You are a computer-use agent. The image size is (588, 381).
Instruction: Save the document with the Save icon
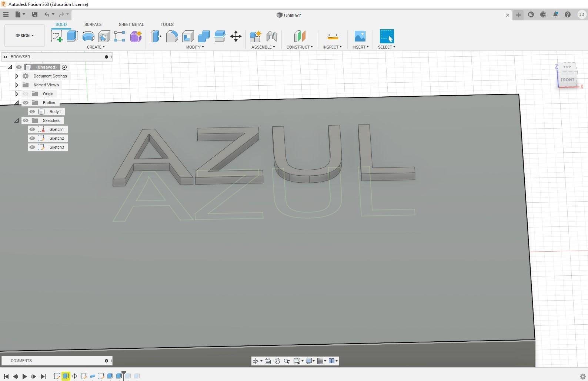point(35,14)
